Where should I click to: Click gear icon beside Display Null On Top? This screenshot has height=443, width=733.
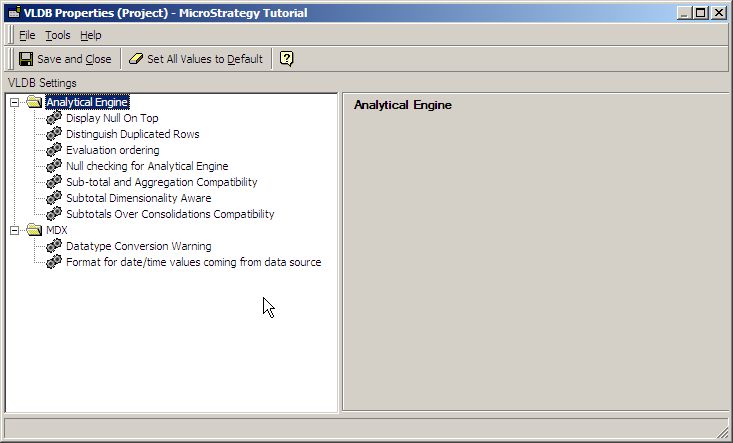click(54, 118)
